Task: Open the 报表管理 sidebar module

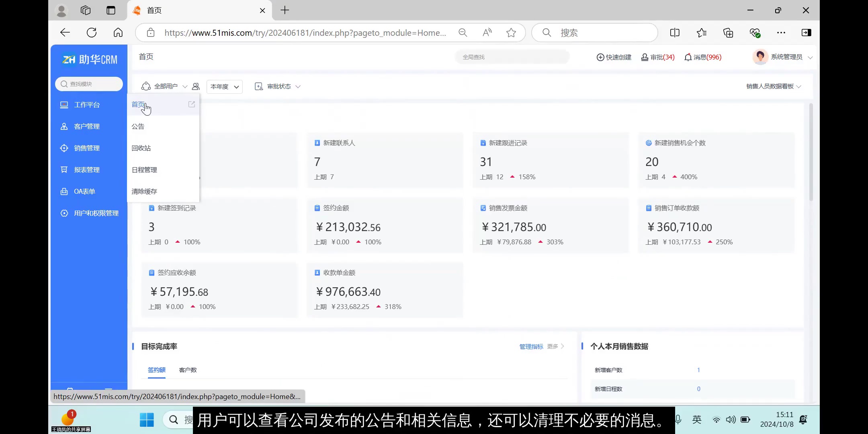Action: 87,170
